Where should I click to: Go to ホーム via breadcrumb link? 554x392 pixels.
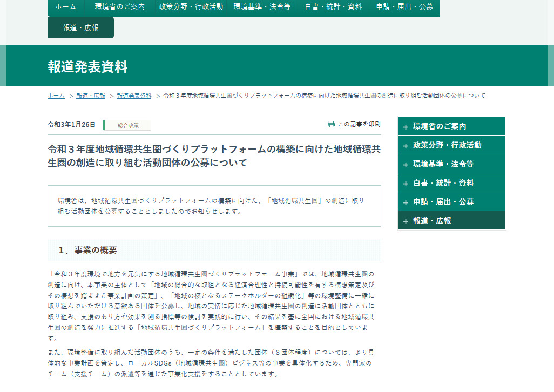pos(56,96)
